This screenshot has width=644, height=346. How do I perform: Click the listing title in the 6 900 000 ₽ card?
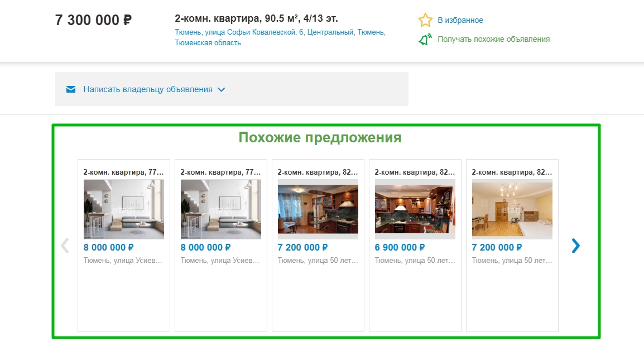(415, 172)
